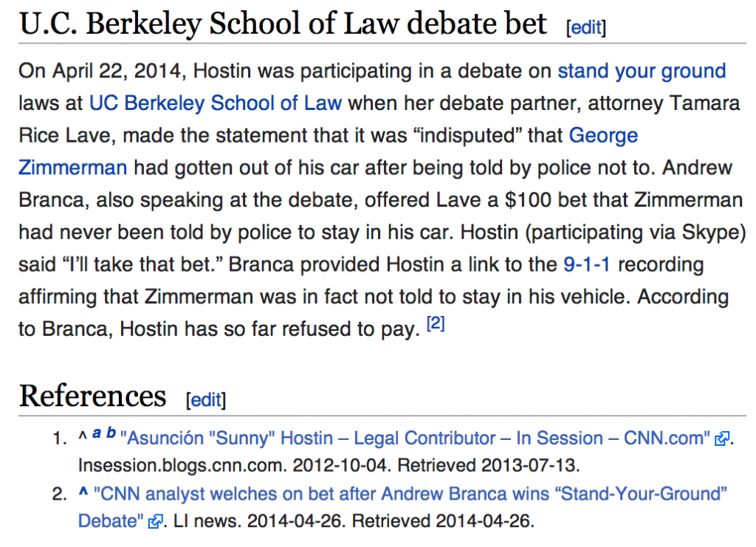This screenshot has height=547, width=756.
Task: Click caret symbol of reference 1
Action: [83, 436]
